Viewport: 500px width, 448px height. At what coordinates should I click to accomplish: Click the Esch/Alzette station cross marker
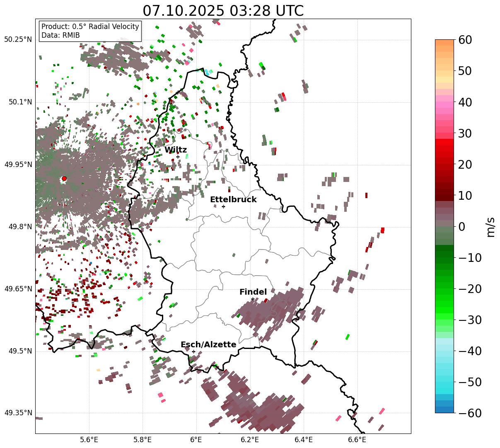[193, 351]
